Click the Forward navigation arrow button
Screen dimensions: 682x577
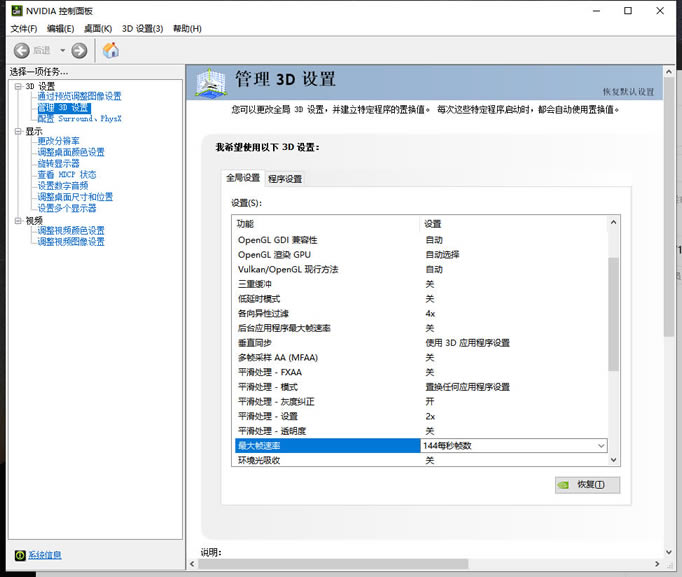coord(79,50)
